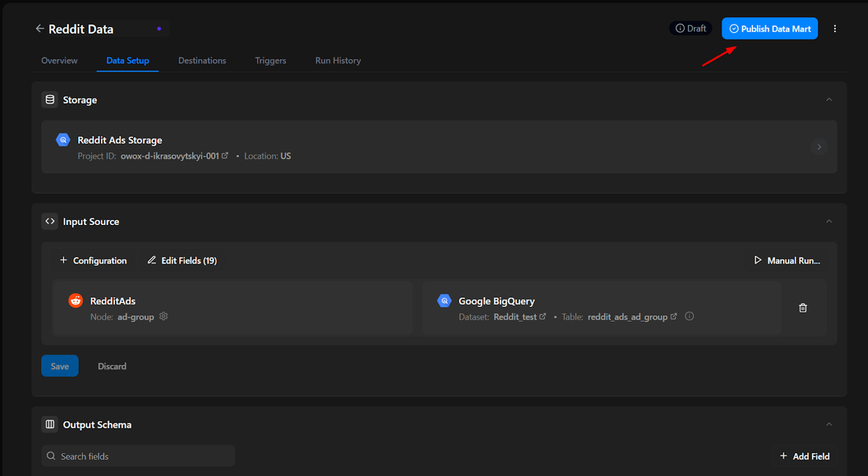Image resolution: width=868 pixels, height=476 pixels.
Task: Click the Draft status badge
Action: click(691, 29)
